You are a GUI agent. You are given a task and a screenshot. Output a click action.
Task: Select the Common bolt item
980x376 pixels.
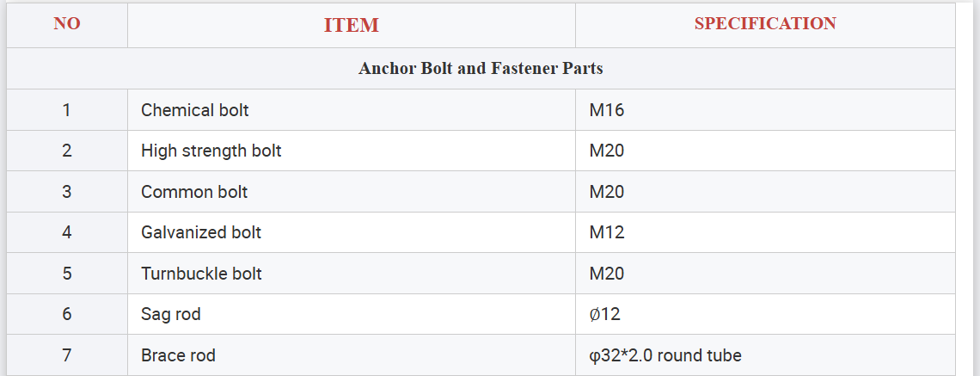click(194, 192)
